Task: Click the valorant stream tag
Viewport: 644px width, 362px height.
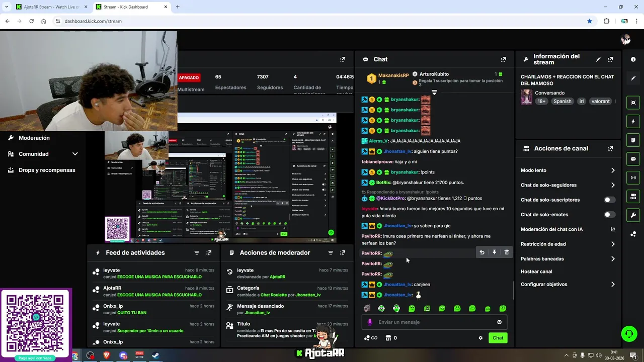Action: 600,101
